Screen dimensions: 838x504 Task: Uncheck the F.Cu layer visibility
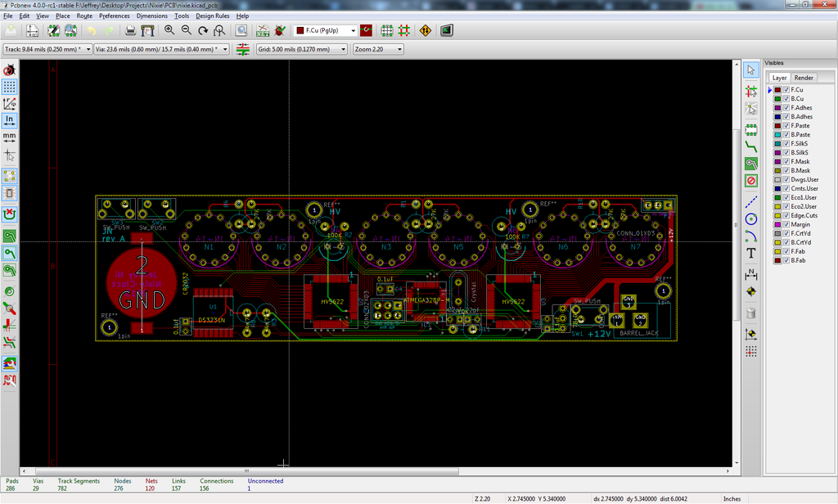(x=786, y=90)
